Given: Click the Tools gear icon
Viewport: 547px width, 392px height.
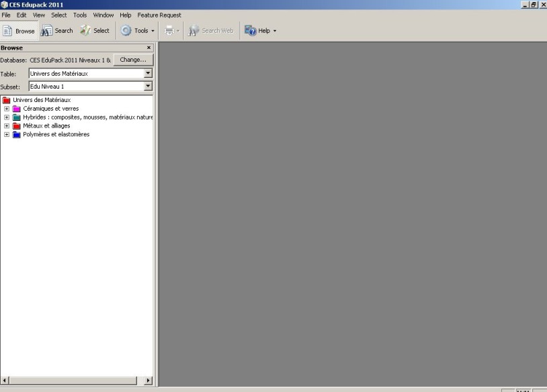Looking at the screenshot, I should 126,31.
